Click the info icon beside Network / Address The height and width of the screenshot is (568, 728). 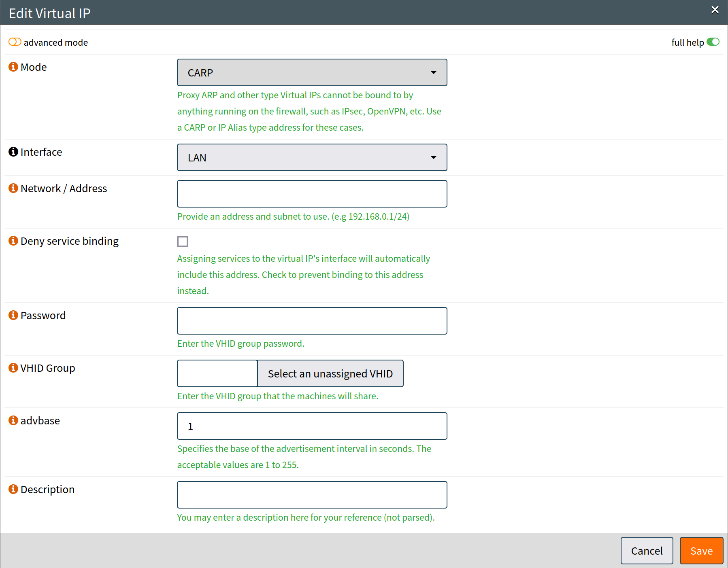click(13, 188)
